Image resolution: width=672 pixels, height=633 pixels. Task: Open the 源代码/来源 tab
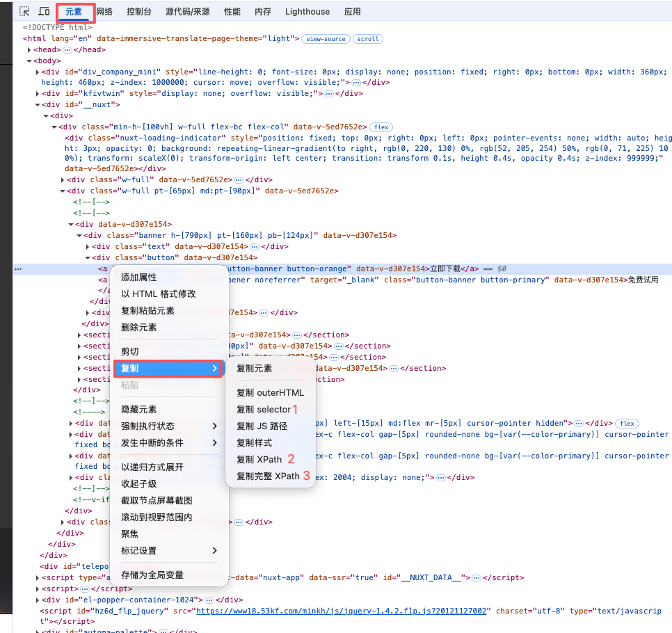[188, 12]
